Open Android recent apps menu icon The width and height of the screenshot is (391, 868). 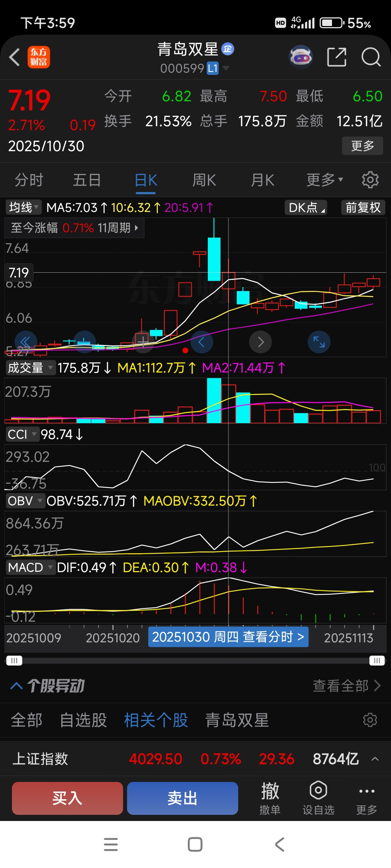111,844
